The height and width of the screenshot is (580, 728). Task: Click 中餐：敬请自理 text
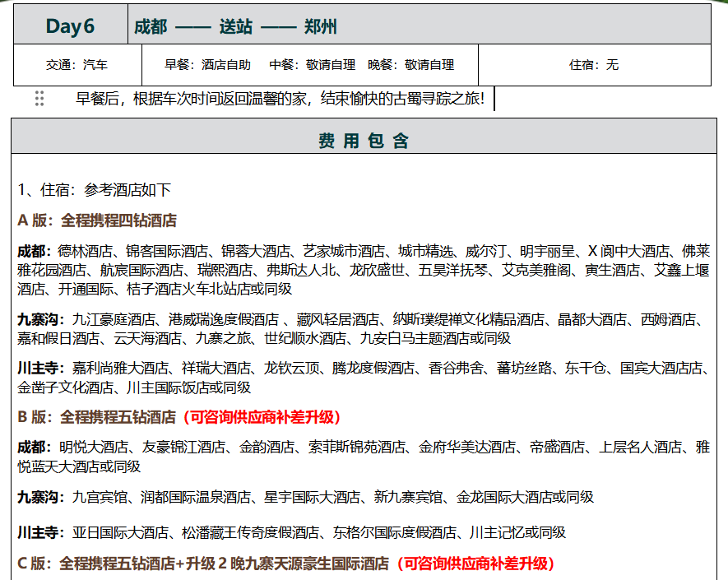tap(312, 64)
